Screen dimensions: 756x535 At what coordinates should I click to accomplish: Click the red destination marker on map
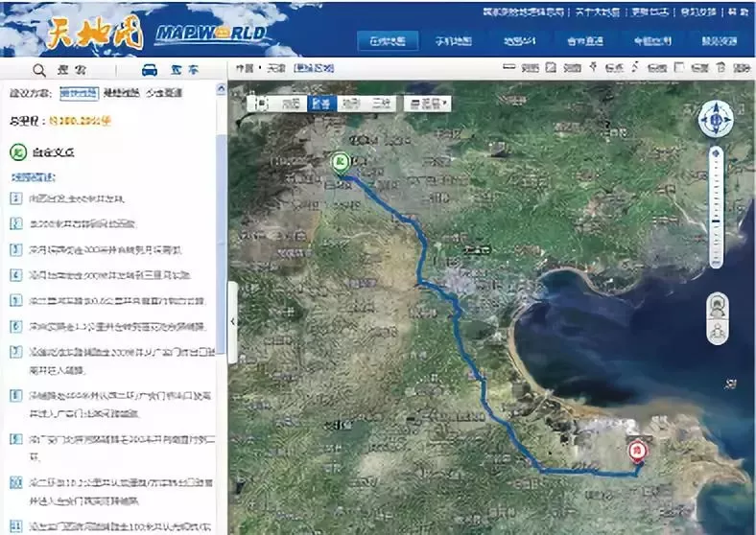point(635,450)
